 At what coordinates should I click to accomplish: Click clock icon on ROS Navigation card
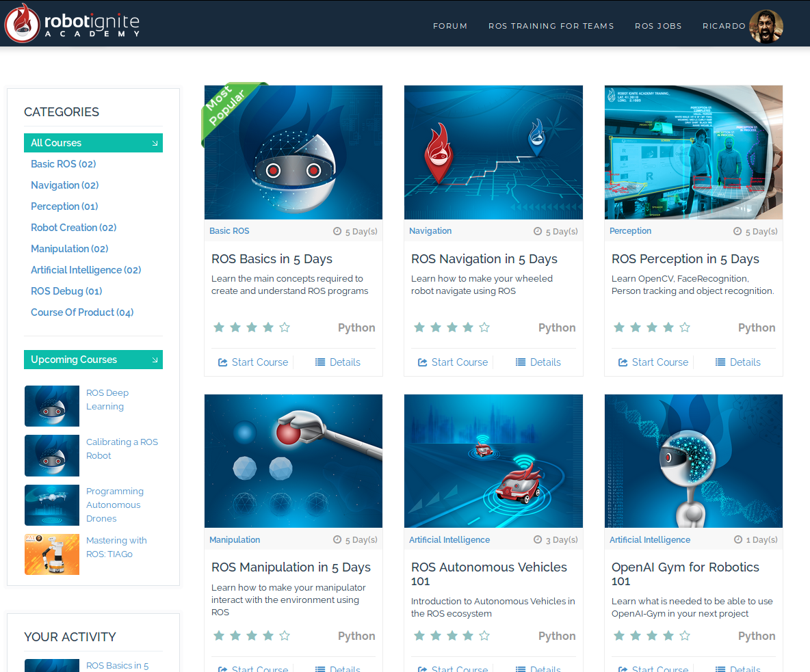click(538, 231)
